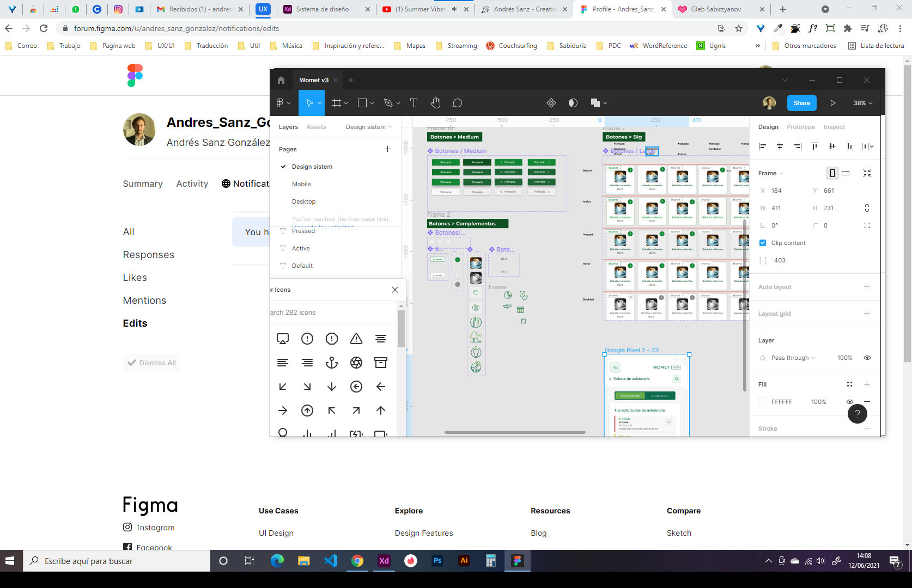Click the Share button
This screenshot has width=912, height=588.
[801, 103]
